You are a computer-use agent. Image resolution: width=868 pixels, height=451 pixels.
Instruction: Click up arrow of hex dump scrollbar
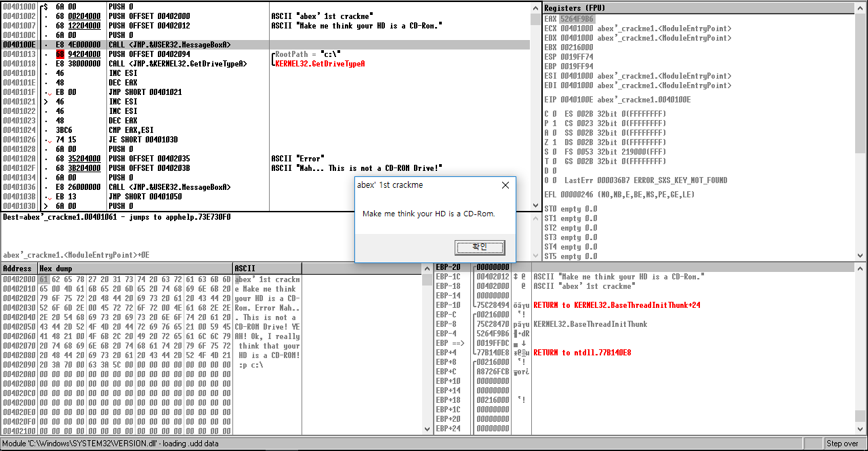pyautogui.click(x=426, y=269)
